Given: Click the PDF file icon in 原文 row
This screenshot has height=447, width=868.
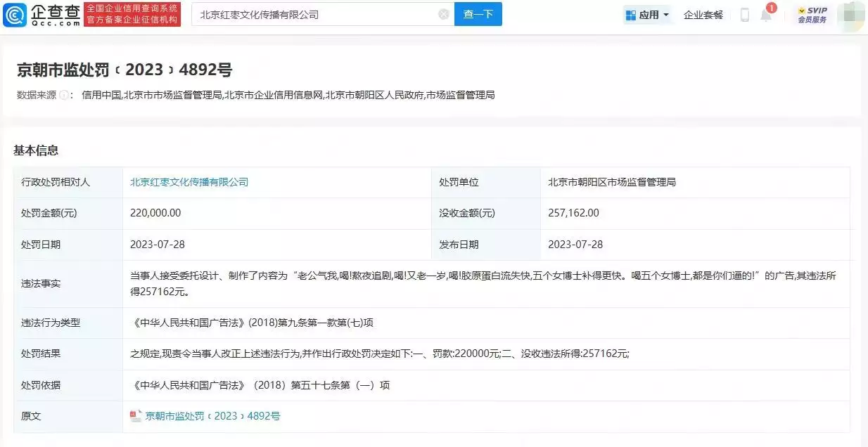Looking at the screenshot, I should (136, 416).
